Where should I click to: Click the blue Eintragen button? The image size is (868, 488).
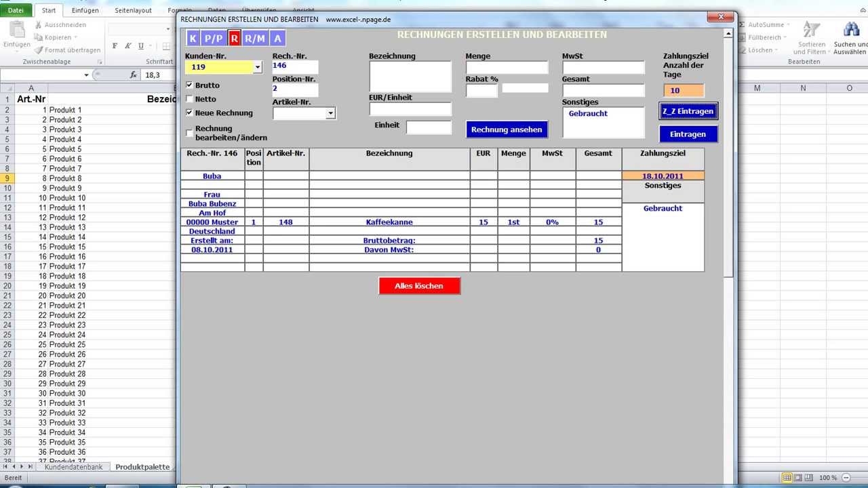pyautogui.click(x=688, y=134)
